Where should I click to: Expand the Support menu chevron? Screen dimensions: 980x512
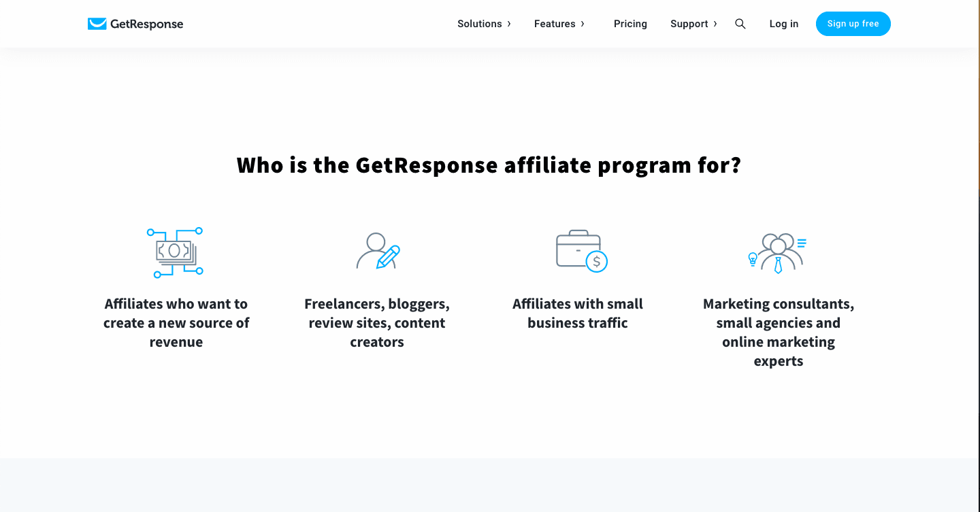[715, 24]
